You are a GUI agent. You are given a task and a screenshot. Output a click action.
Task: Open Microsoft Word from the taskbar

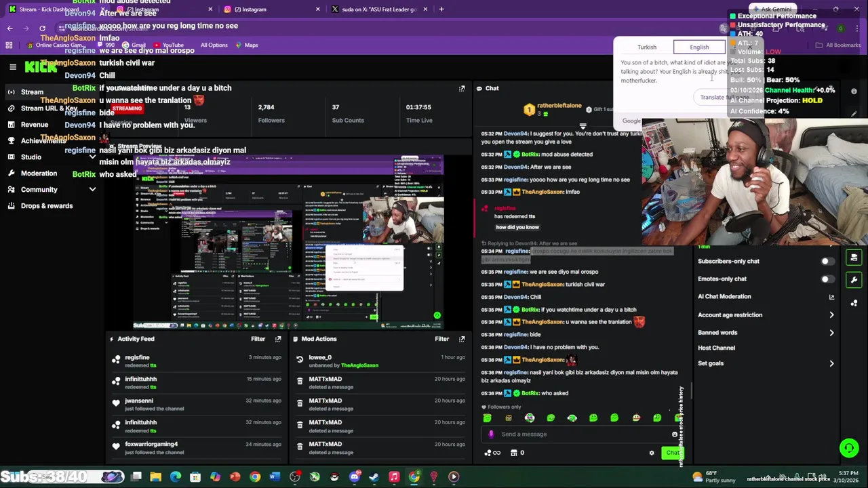pos(275,477)
